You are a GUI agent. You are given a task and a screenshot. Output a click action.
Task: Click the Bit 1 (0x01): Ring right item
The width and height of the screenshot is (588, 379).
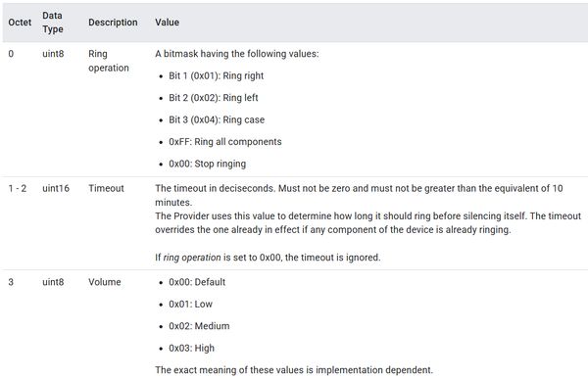pos(216,75)
